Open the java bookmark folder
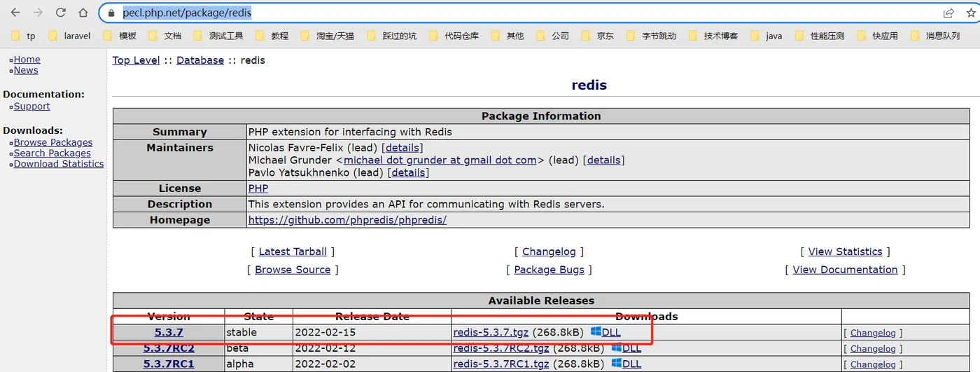Viewport: 980px width, 372px height. coord(766,36)
